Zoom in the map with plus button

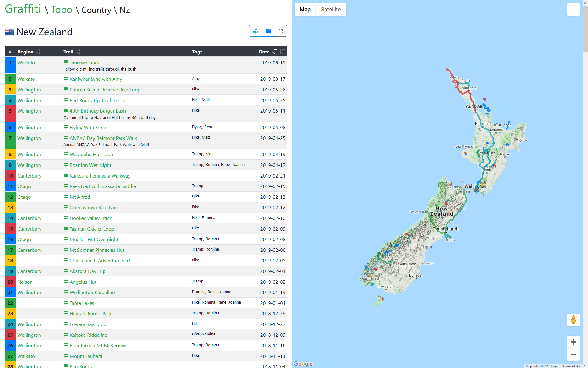pos(573,342)
